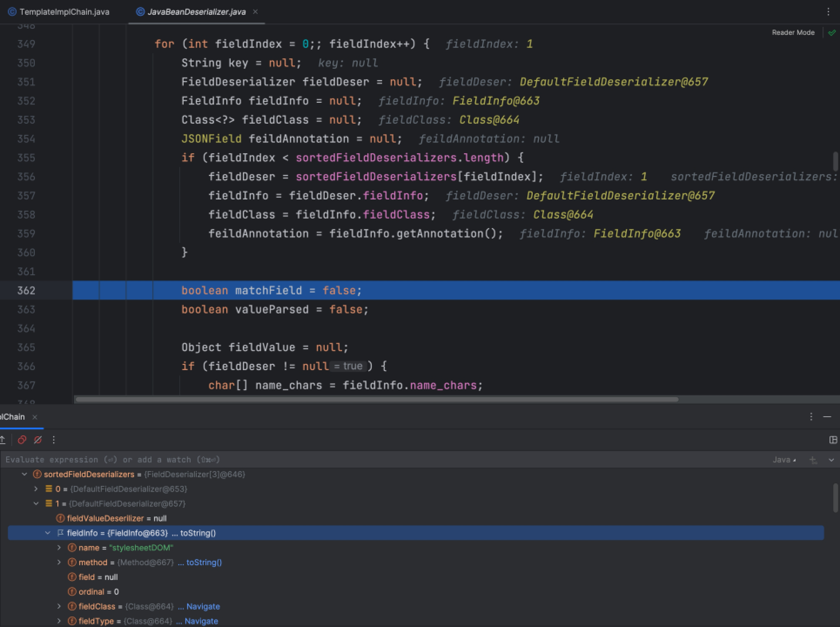The width and height of the screenshot is (840, 627).
Task: Click line number 349 in gutter
Action: (x=26, y=44)
